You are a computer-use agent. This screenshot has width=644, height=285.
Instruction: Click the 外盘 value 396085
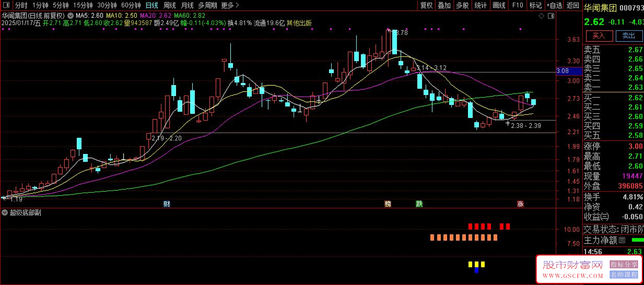(630, 186)
